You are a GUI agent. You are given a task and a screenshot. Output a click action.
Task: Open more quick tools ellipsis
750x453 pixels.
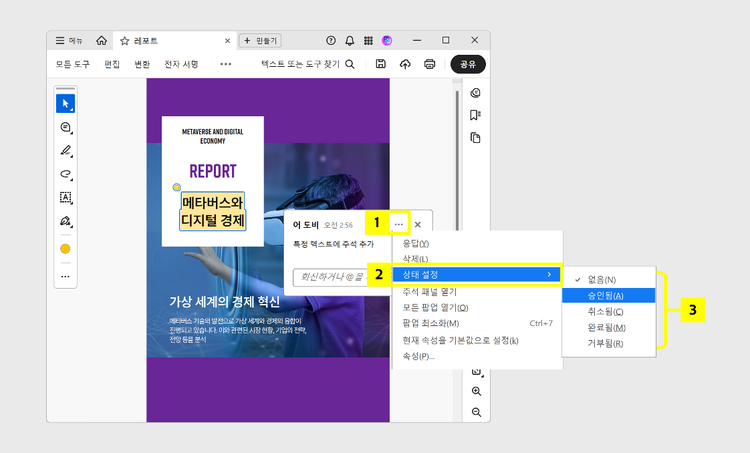[x=66, y=276]
